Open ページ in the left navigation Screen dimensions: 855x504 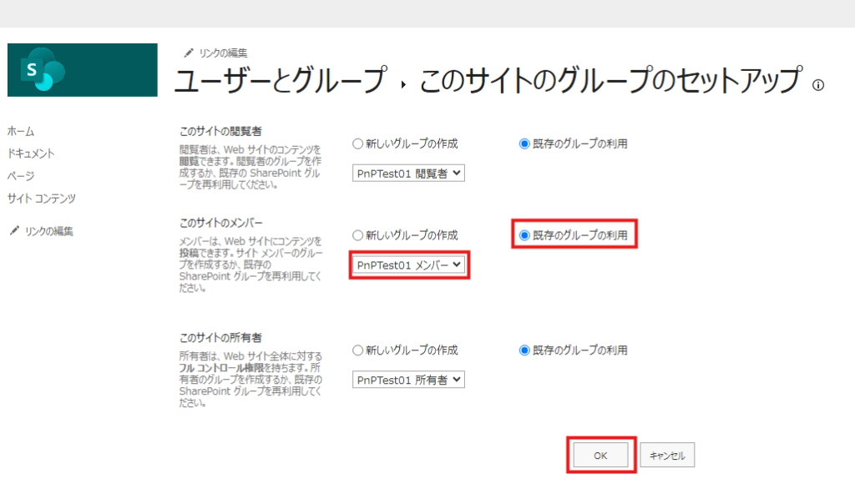click(x=20, y=176)
